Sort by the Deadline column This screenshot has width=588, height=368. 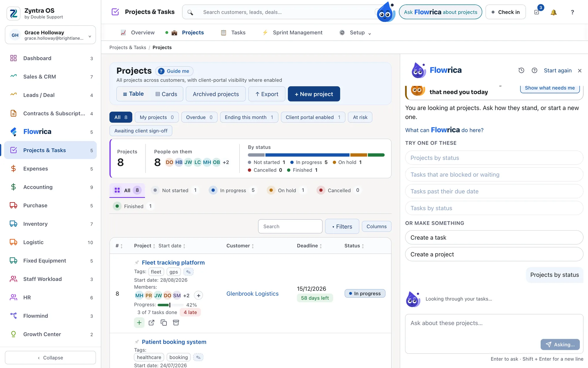pos(309,246)
